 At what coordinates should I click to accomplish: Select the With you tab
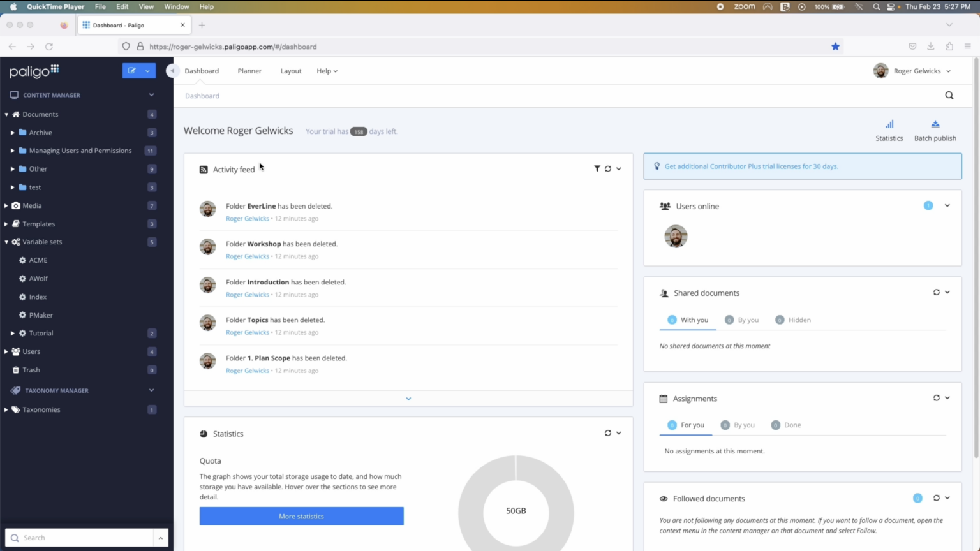point(688,320)
